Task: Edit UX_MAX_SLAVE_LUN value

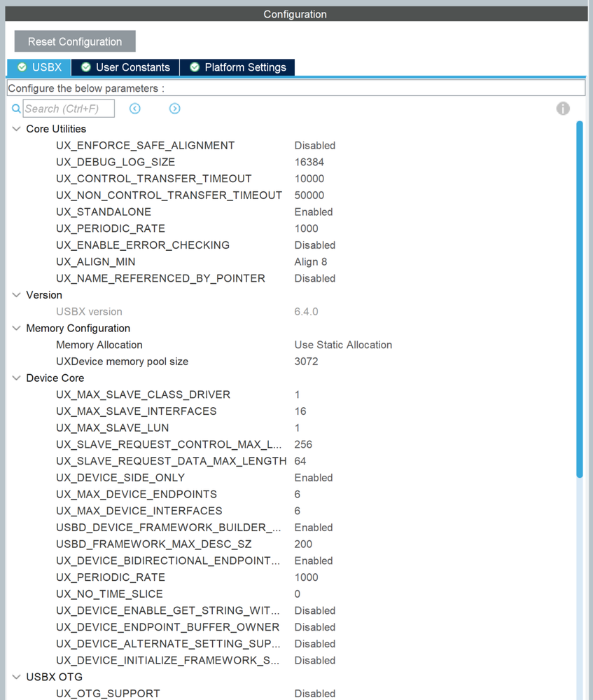Action: (297, 428)
